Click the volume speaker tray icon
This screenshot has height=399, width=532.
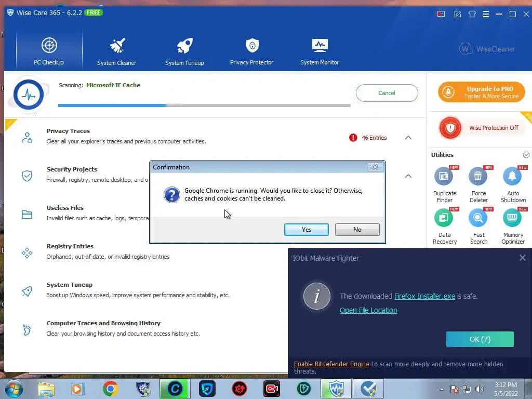[x=480, y=389]
